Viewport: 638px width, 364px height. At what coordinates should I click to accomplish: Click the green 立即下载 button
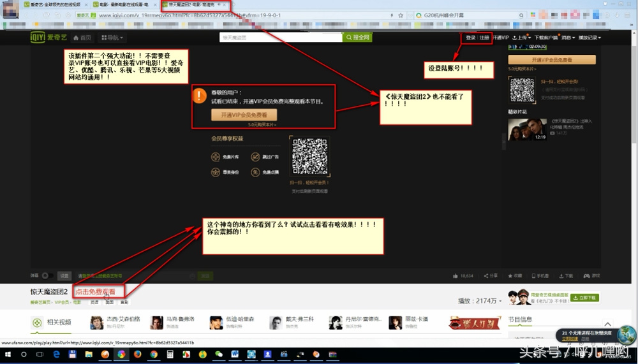pos(584,298)
